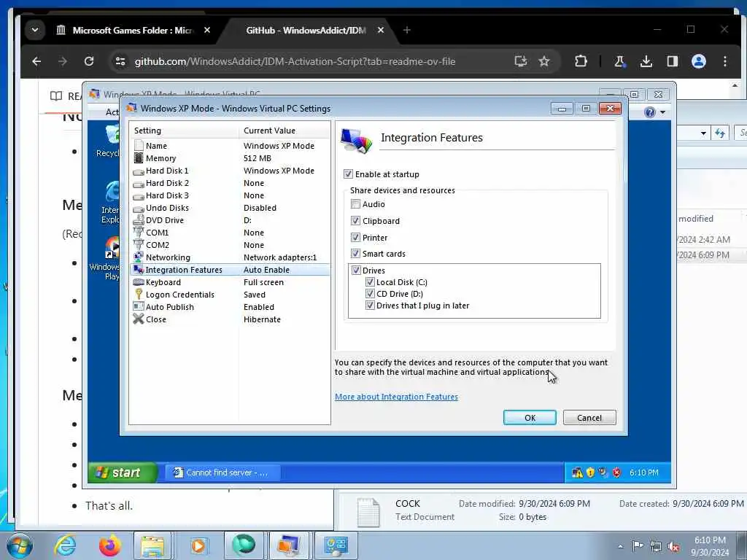Click Explorer refresh arrows button

pyautogui.click(x=720, y=133)
